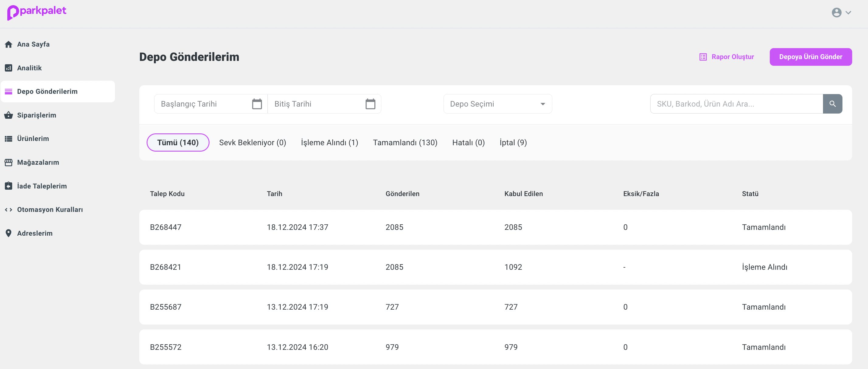Open Otomasyon Kuralları section

click(x=50, y=209)
